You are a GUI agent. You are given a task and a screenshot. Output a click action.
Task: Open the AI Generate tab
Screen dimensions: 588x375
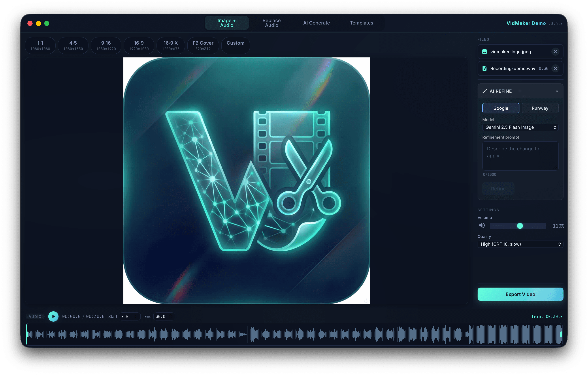pyautogui.click(x=316, y=23)
